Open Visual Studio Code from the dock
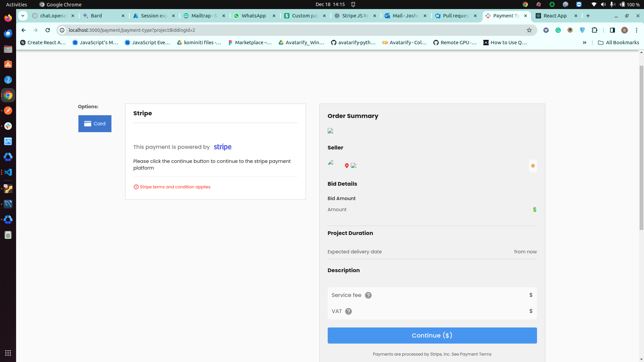Viewport: 644px width, 362px height. pyautogui.click(x=8, y=172)
